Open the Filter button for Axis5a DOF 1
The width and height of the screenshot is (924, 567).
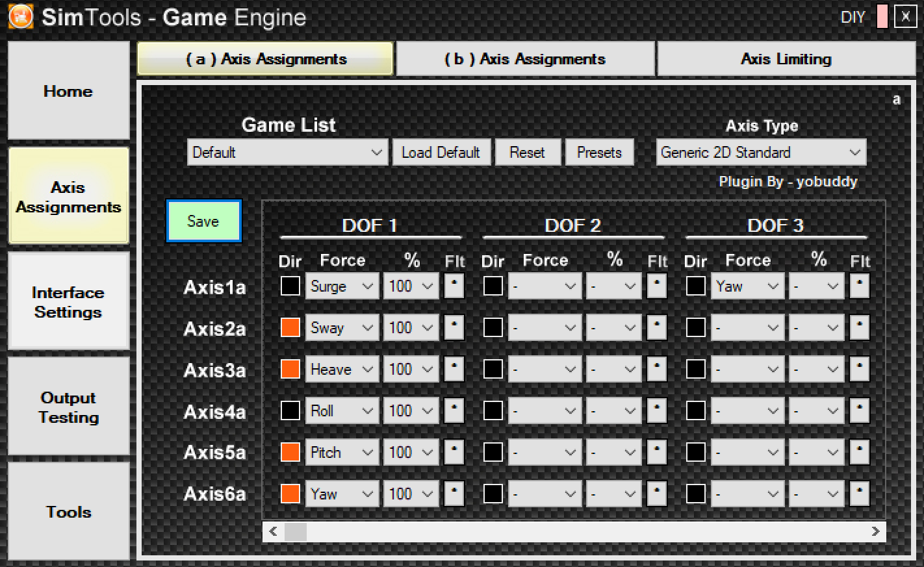coord(454,452)
